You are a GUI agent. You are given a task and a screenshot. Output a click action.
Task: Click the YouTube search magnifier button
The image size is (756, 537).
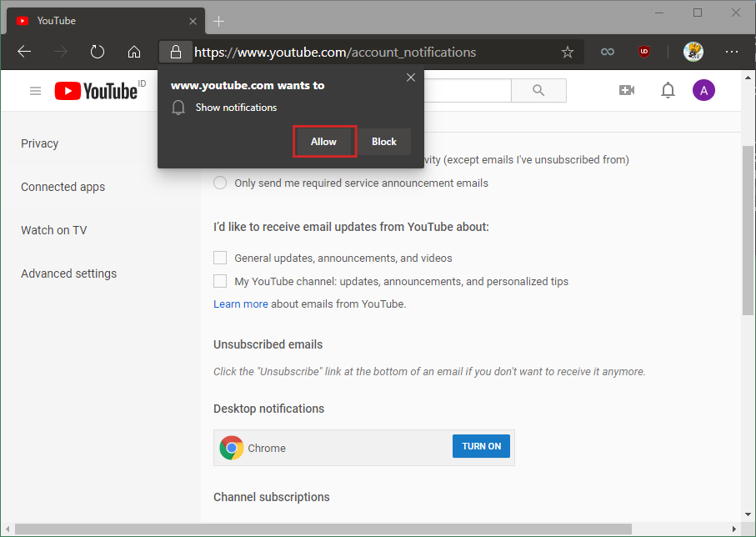[x=538, y=91]
